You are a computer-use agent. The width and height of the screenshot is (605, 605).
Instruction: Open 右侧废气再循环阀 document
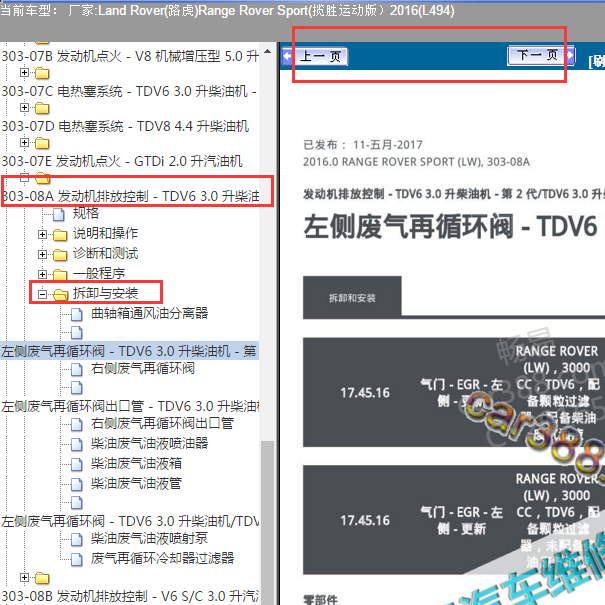pyautogui.click(x=143, y=368)
